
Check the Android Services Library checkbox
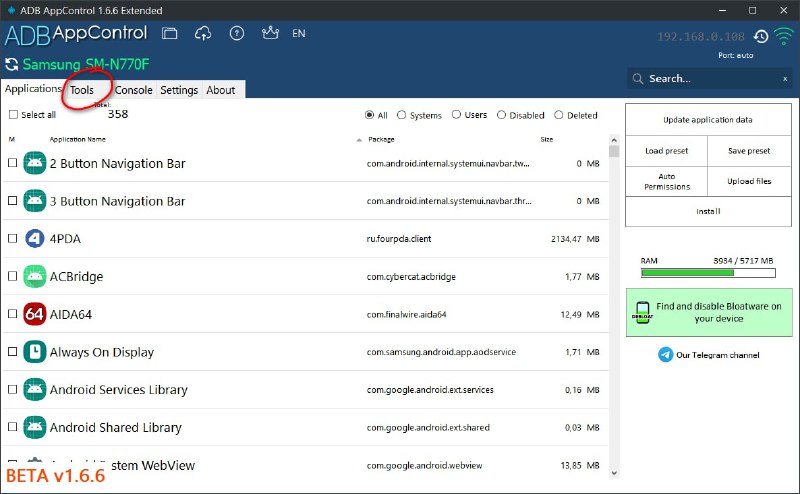pos(12,389)
